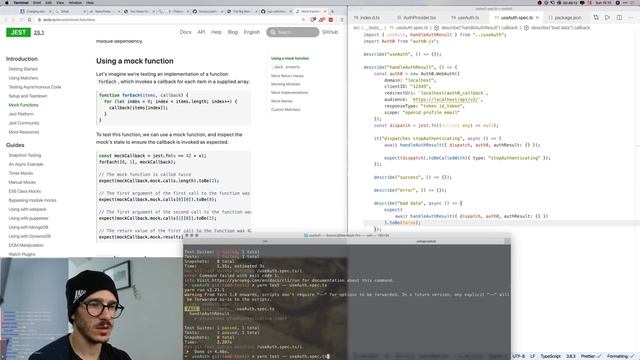Open Jest Platform in sidebar
This screenshot has width=640, height=360.
pos(21,114)
